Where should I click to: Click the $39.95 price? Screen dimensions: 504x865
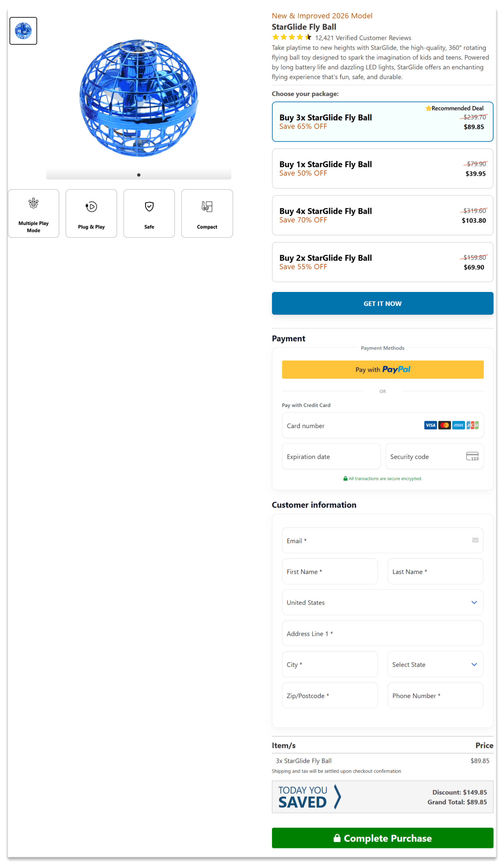click(476, 174)
